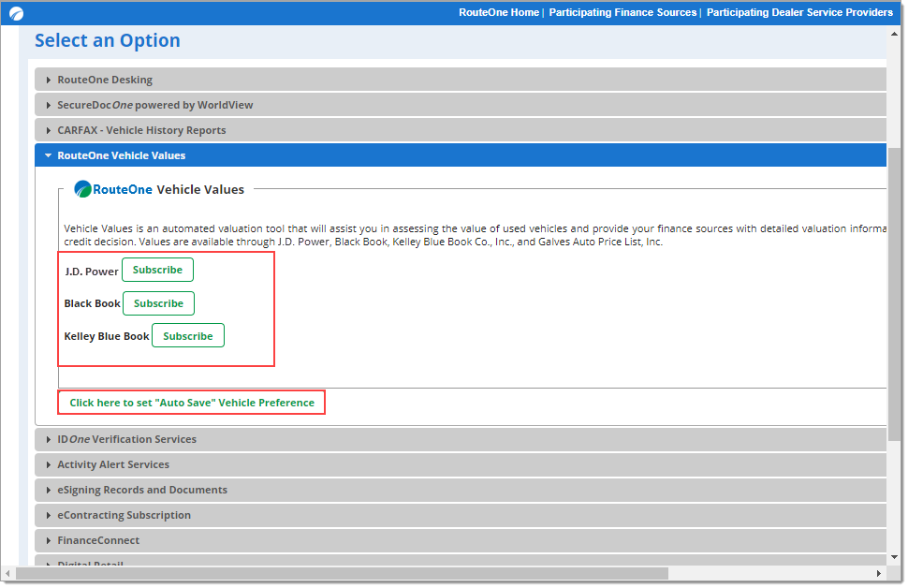Click the FinanceConnect header text

point(98,540)
